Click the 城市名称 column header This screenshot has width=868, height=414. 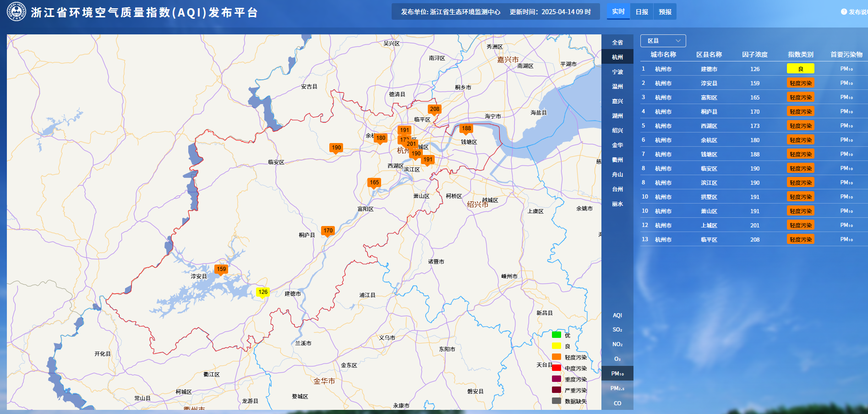(x=663, y=55)
